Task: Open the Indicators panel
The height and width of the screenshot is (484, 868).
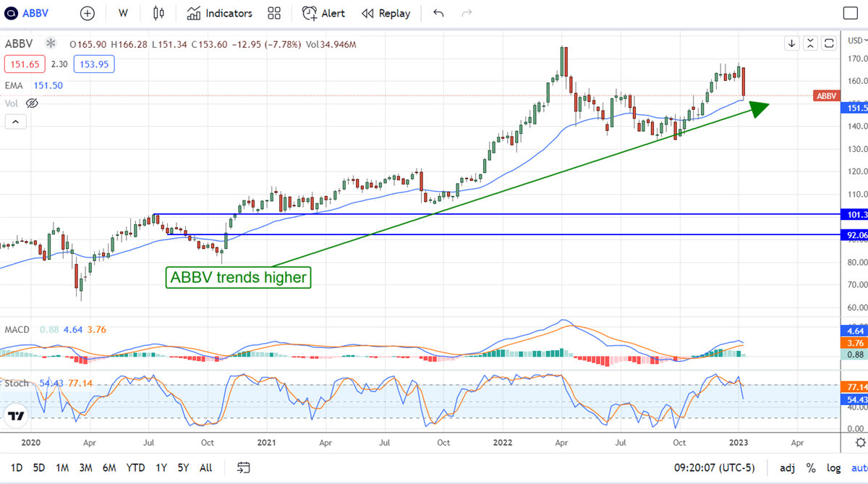Action: pyautogui.click(x=219, y=13)
